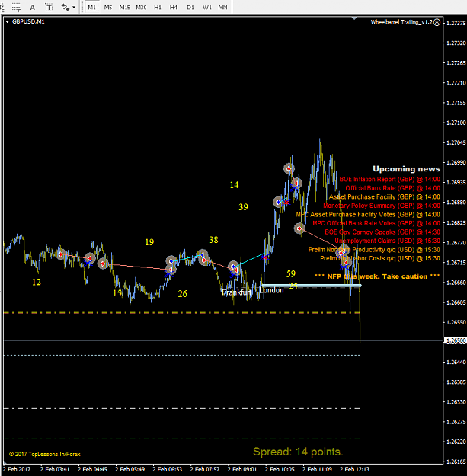Switch to M5 timeframe

click(108, 8)
